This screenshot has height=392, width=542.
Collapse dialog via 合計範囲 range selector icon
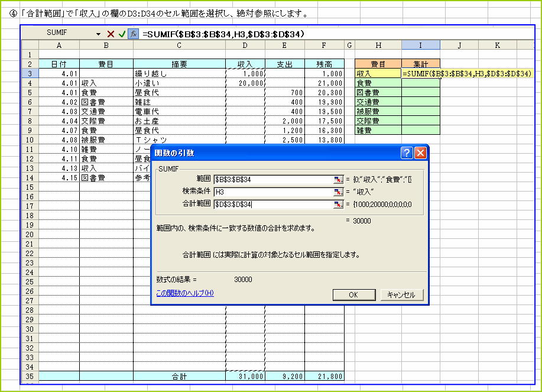pyautogui.click(x=338, y=205)
